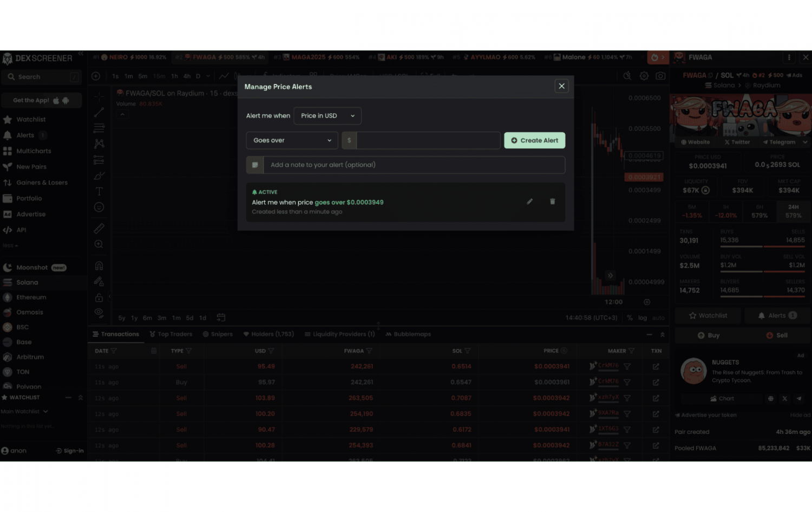Viewport: 812px width, 512px height.
Task: Open the FWAGA Website link
Action: (x=695, y=142)
